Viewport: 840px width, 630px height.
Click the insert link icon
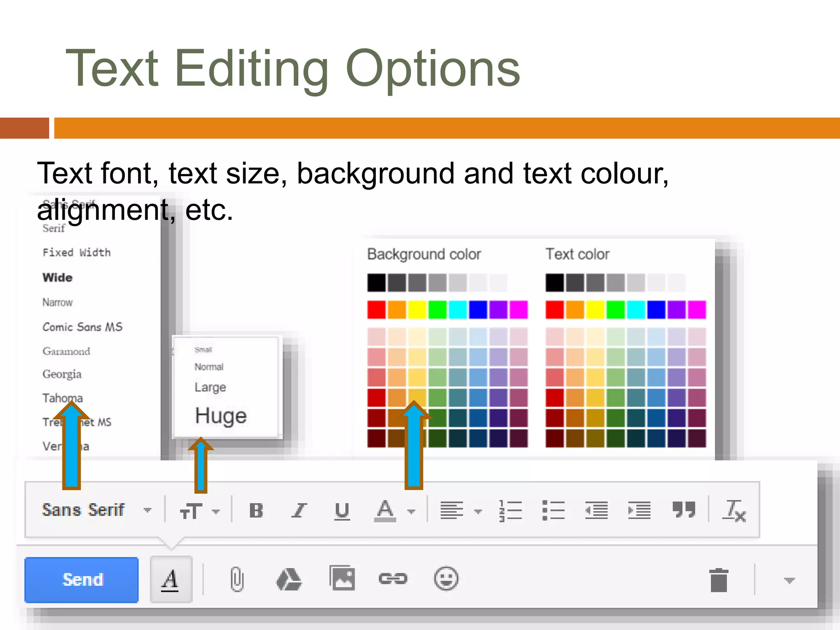click(393, 579)
